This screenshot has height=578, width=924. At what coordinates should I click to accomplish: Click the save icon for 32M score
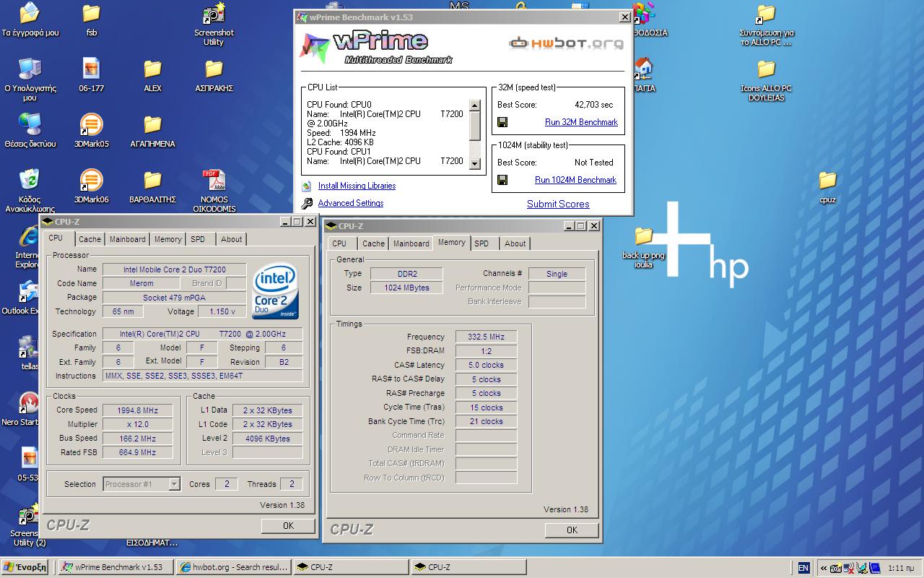502,122
